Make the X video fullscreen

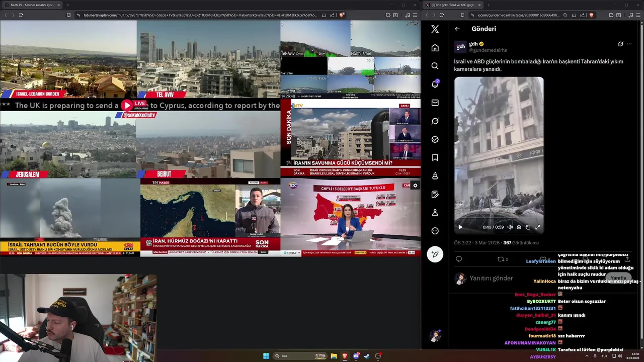point(537,227)
